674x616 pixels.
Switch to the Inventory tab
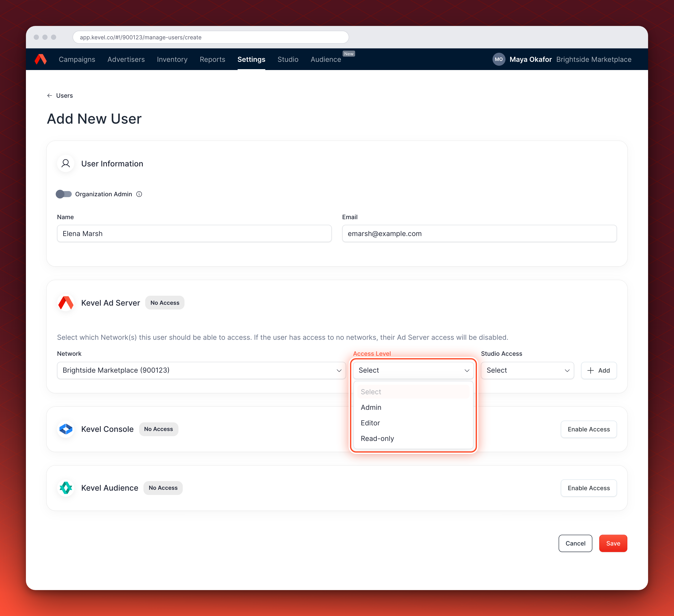[172, 59]
